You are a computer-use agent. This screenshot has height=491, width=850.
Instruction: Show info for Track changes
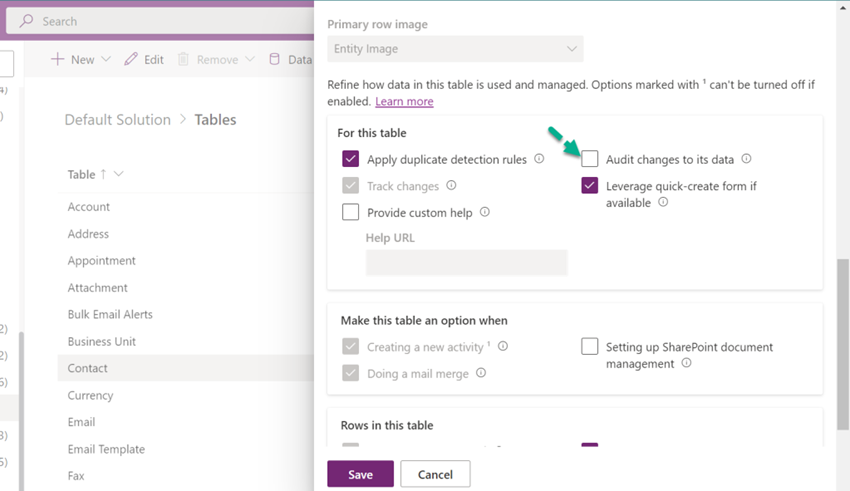[x=451, y=185]
